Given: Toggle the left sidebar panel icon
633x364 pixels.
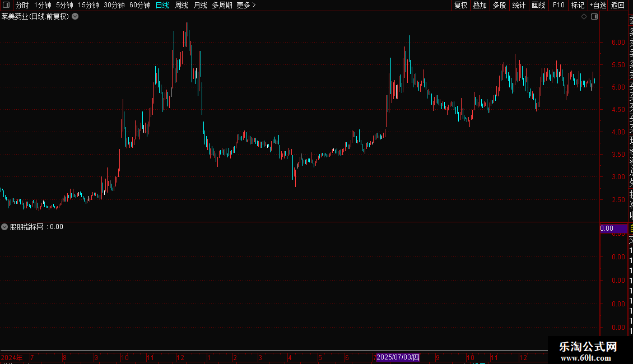Looking at the screenshot, I should pyautogui.click(x=6, y=5).
